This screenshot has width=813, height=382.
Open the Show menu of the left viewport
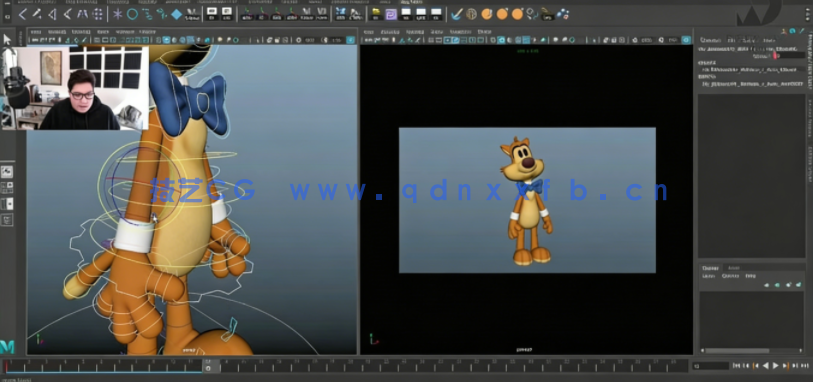[104, 32]
